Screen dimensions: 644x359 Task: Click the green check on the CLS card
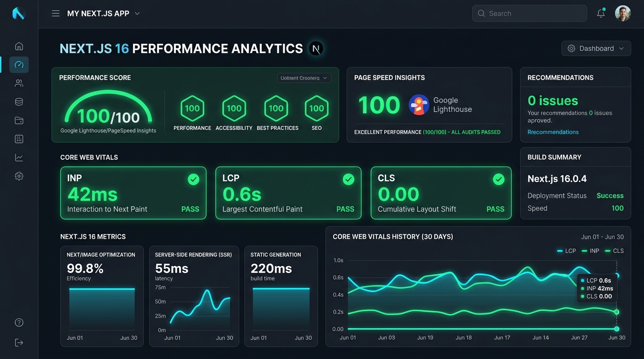pos(499,179)
